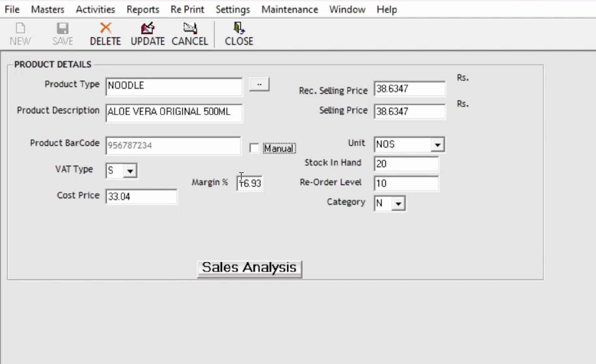Open the Reports menu

click(143, 9)
